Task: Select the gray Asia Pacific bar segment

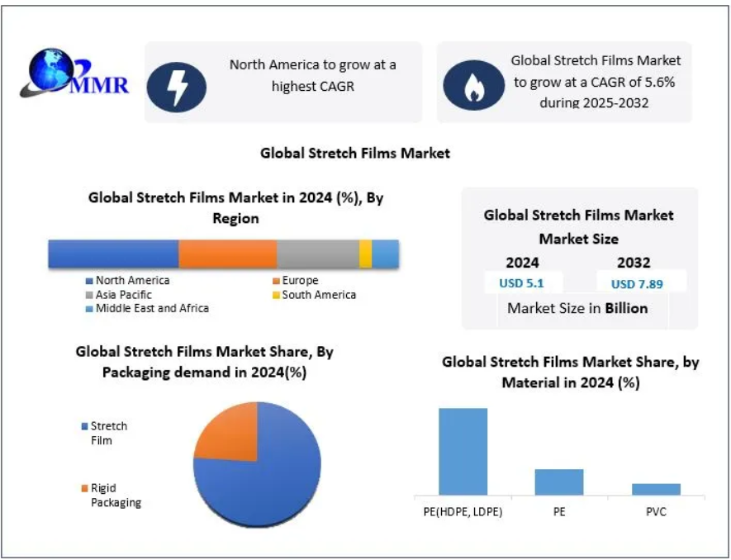Action: (317, 254)
